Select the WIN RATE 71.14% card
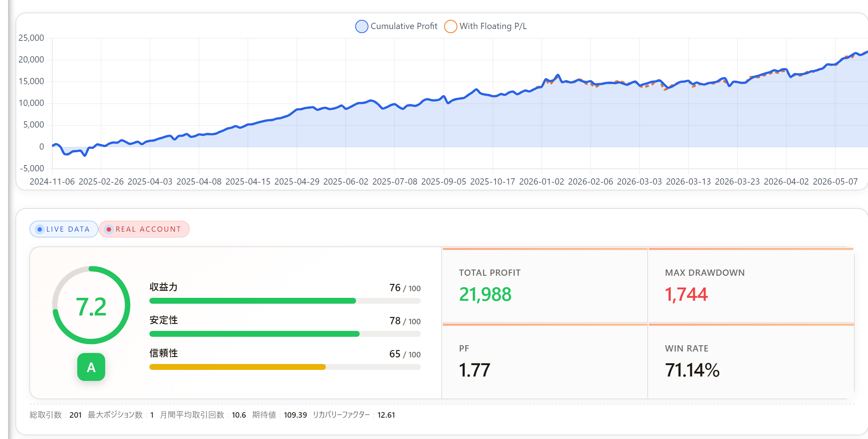The image size is (868, 439). tap(751, 361)
